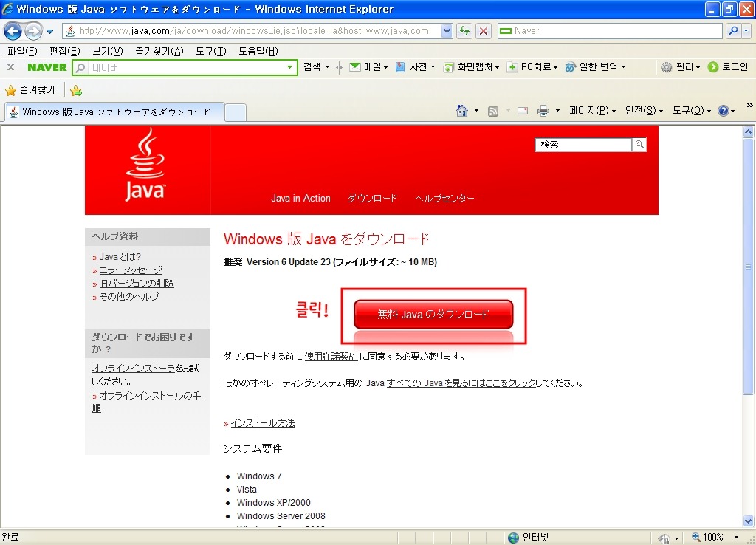
Task: Click the vertical scrollbar up arrow
Action: coord(749,131)
